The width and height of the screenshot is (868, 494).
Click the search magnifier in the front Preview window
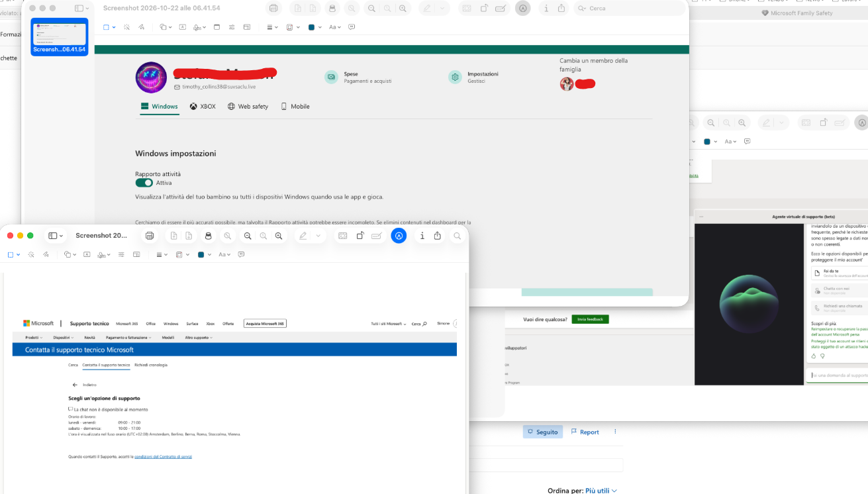pyautogui.click(x=457, y=236)
